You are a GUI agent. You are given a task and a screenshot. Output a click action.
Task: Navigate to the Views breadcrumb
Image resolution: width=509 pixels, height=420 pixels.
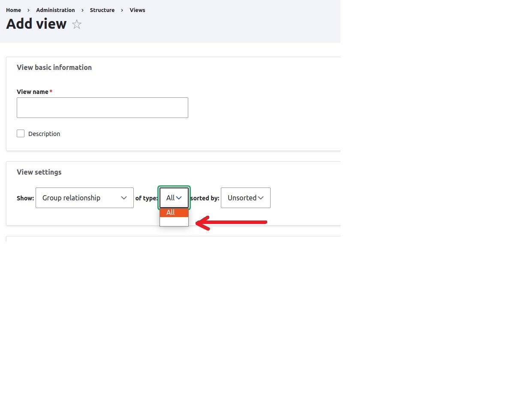137,10
